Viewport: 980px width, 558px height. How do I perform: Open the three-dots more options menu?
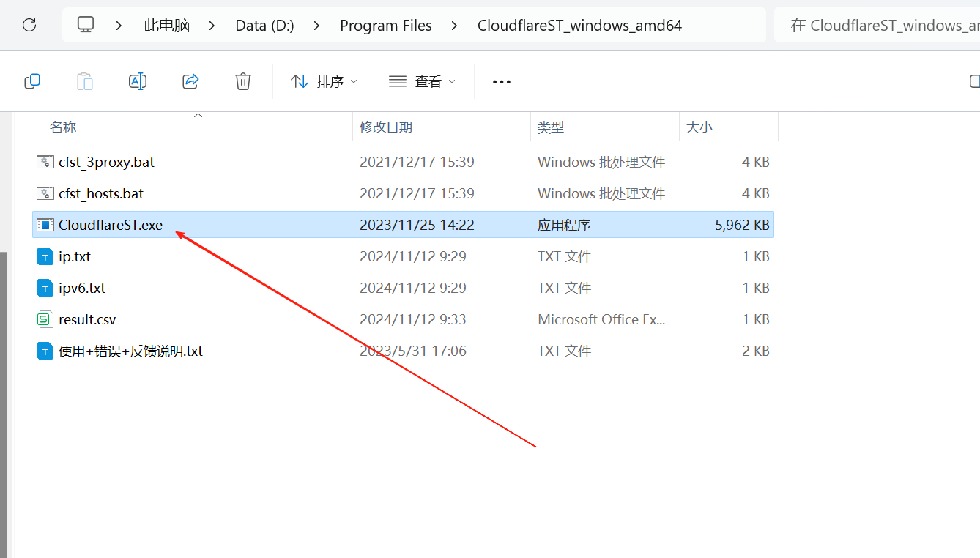tap(502, 82)
